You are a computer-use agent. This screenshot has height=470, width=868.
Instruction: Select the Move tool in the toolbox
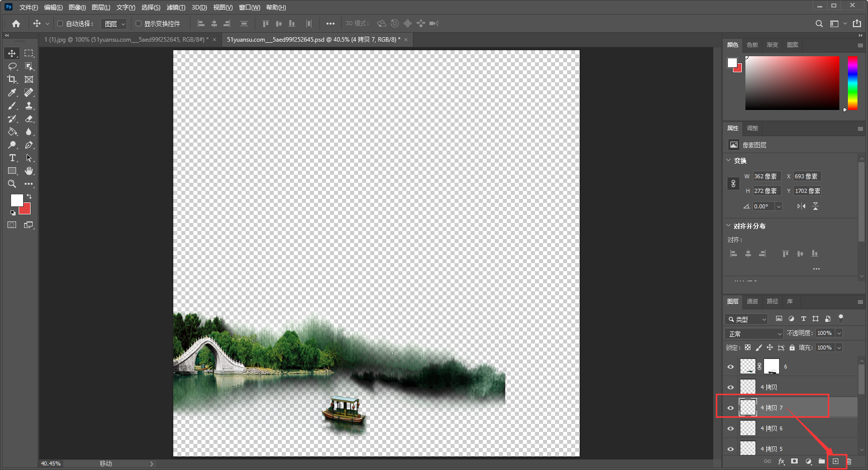(12, 53)
